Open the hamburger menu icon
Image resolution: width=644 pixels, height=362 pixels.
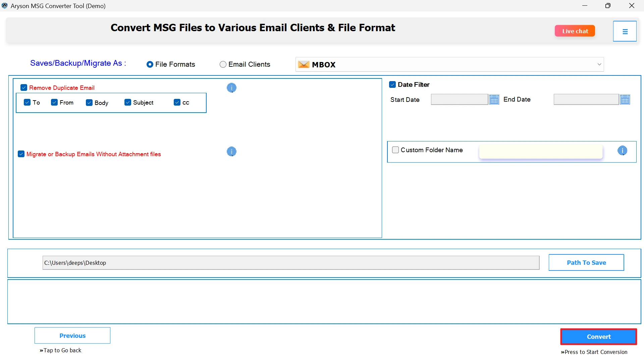[625, 31]
